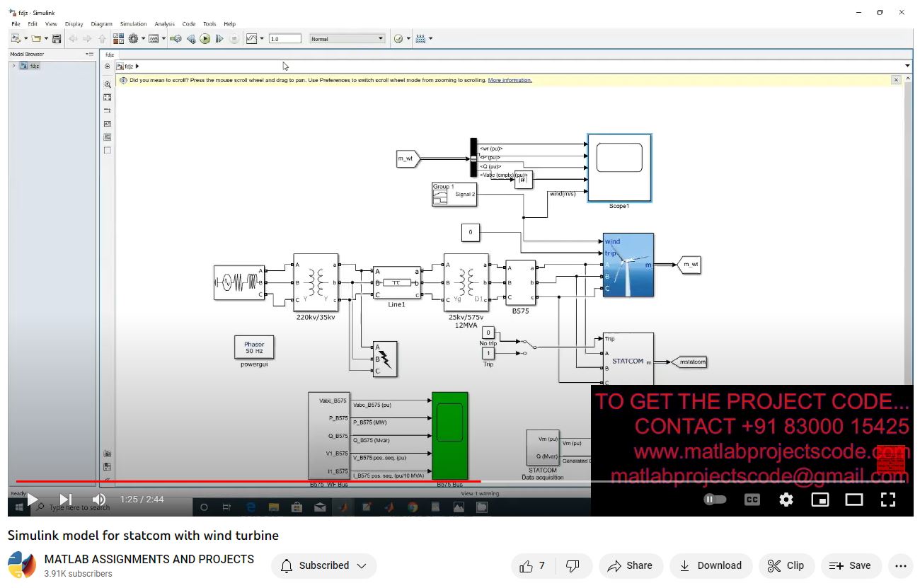Click the green Run simulation button
The width and height of the screenshot is (920, 588).
205,39
